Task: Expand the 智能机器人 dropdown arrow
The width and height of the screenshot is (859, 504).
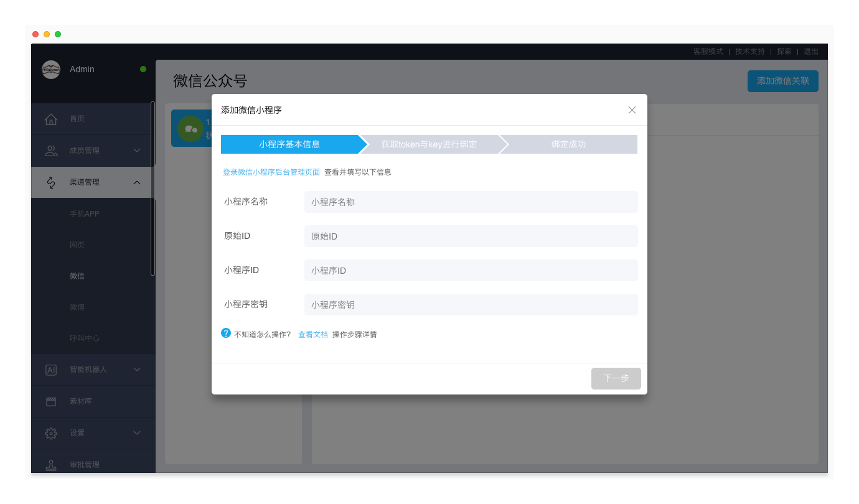Action: click(x=137, y=369)
